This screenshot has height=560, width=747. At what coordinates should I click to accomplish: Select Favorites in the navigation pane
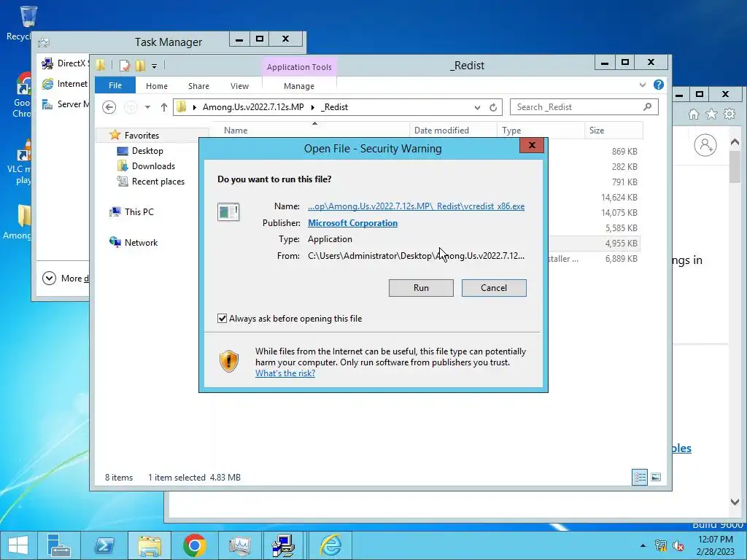tap(142, 135)
